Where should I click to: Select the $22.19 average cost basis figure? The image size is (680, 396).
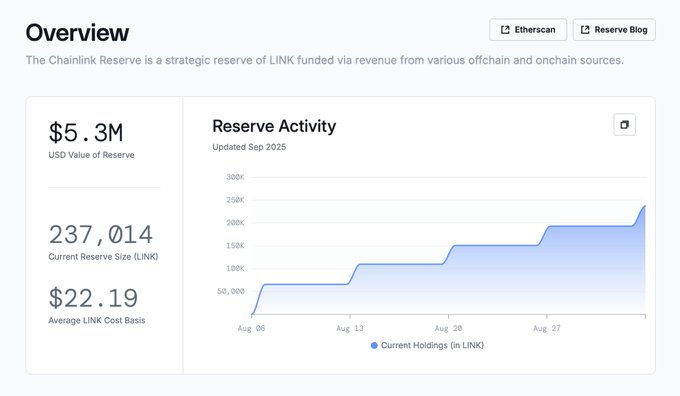coord(93,298)
